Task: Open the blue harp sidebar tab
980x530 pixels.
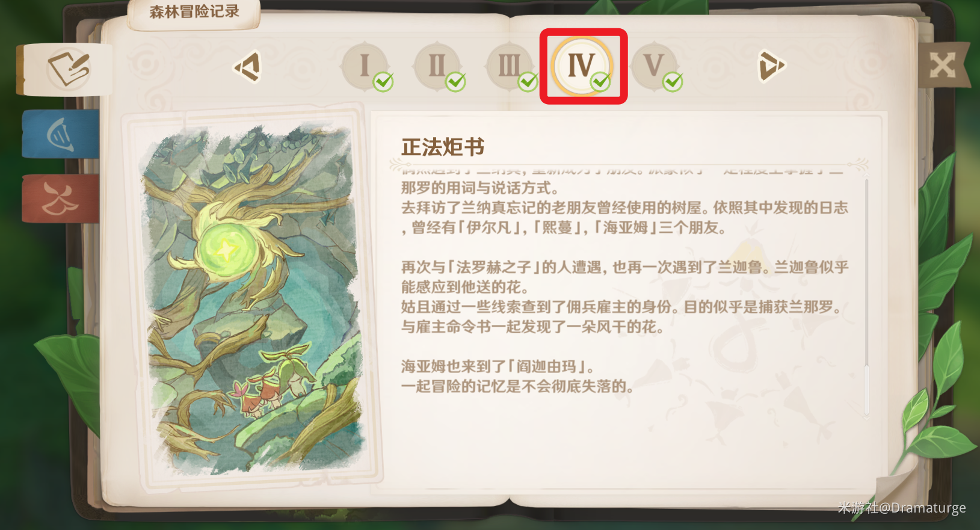Action: [61, 134]
